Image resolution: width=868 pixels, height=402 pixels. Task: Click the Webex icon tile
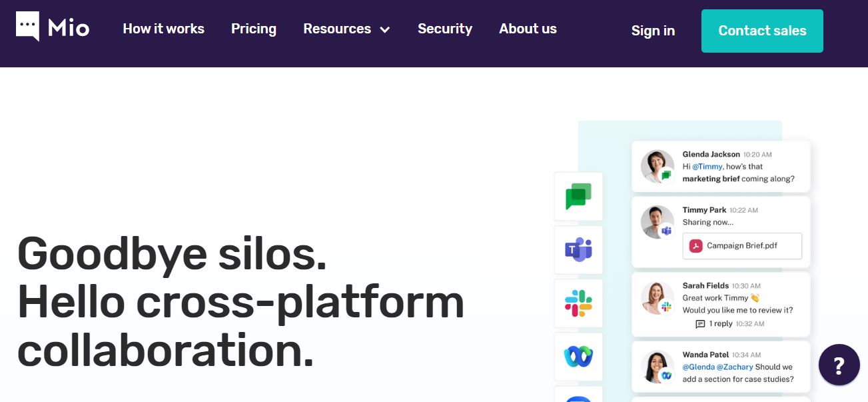click(x=578, y=357)
